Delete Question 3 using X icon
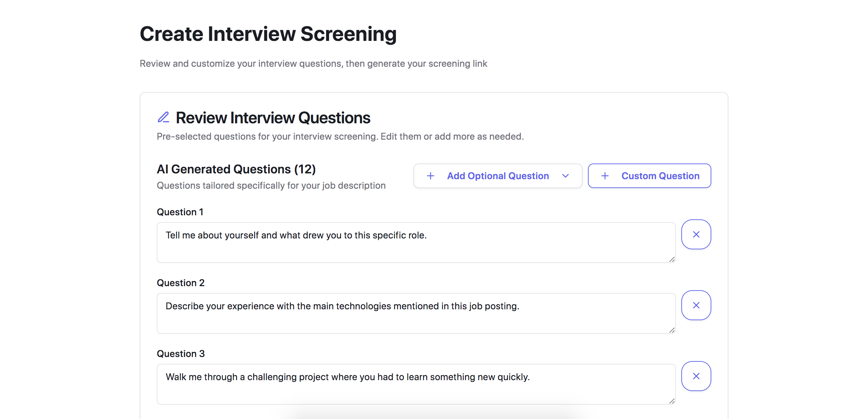Viewport: 868px width, 419px height. 696,376
